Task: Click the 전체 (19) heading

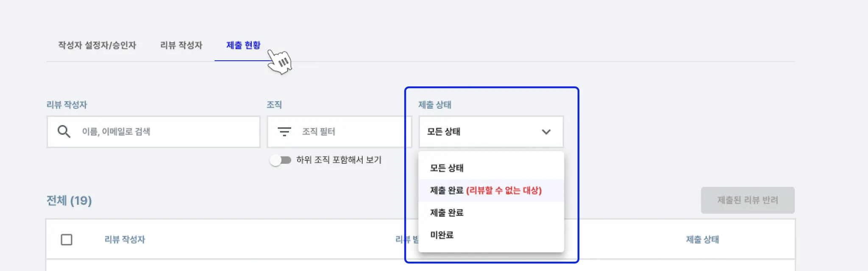Action: pos(69,201)
